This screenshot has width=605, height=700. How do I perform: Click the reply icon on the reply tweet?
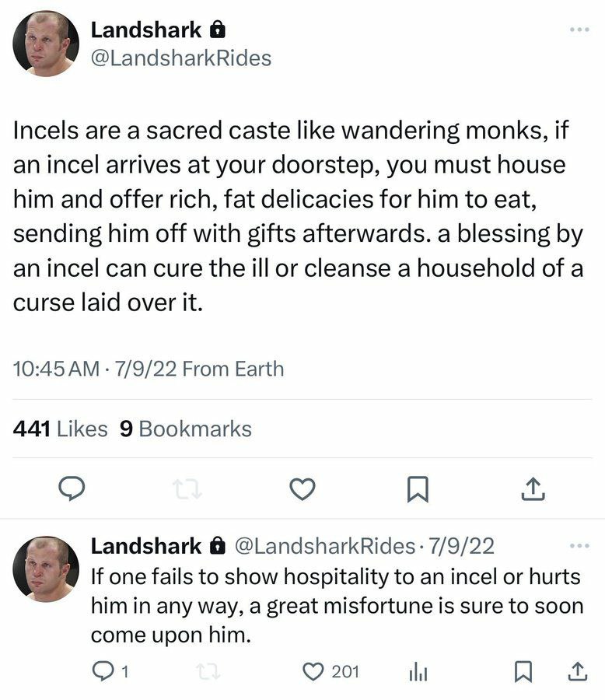[x=103, y=670]
